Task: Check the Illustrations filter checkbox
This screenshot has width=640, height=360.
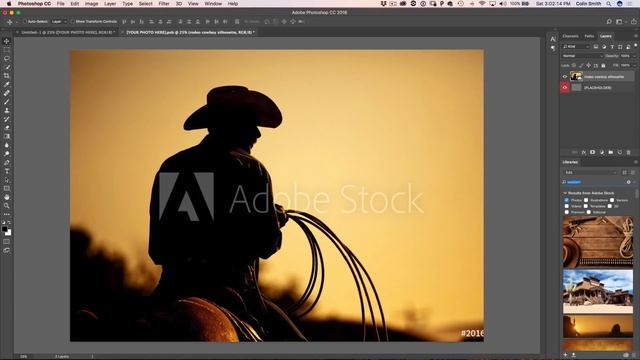Action: pyautogui.click(x=586, y=200)
